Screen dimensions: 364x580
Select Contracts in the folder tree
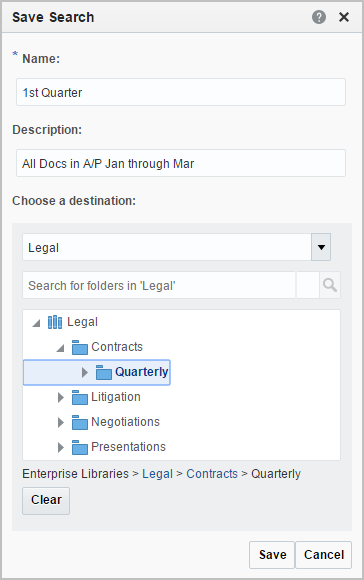117,347
